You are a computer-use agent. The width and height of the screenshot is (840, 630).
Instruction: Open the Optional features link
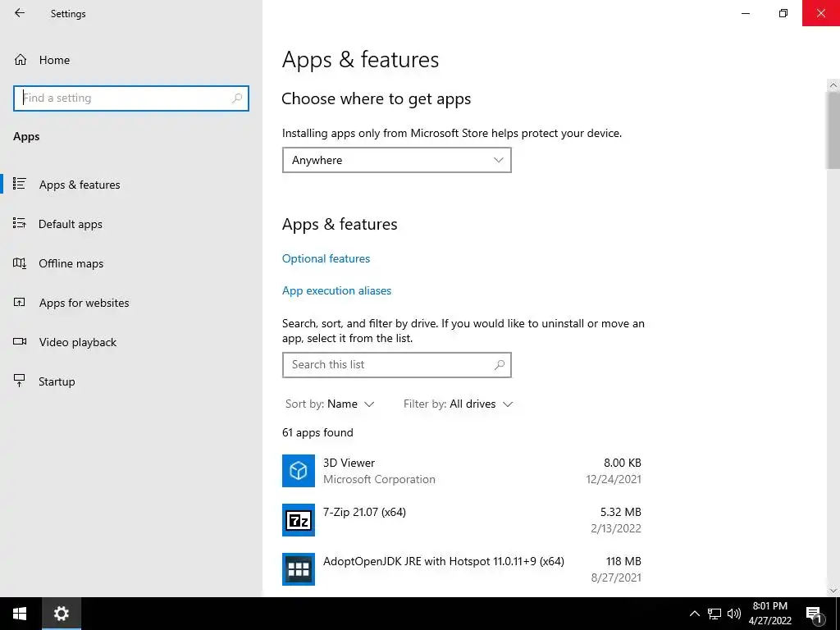tap(326, 258)
